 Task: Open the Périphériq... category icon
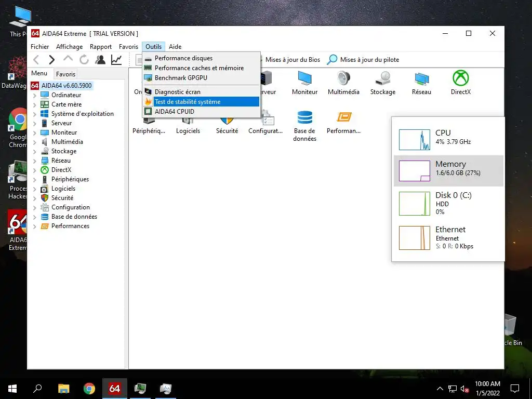click(x=149, y=126)
